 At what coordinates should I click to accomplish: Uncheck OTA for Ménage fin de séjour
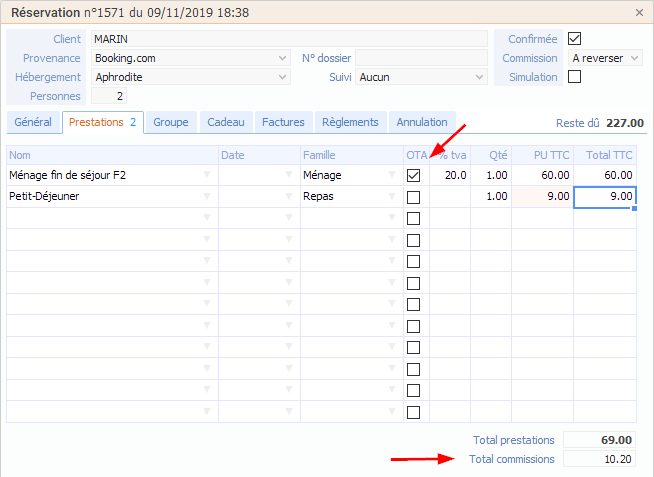click(413, 176)
